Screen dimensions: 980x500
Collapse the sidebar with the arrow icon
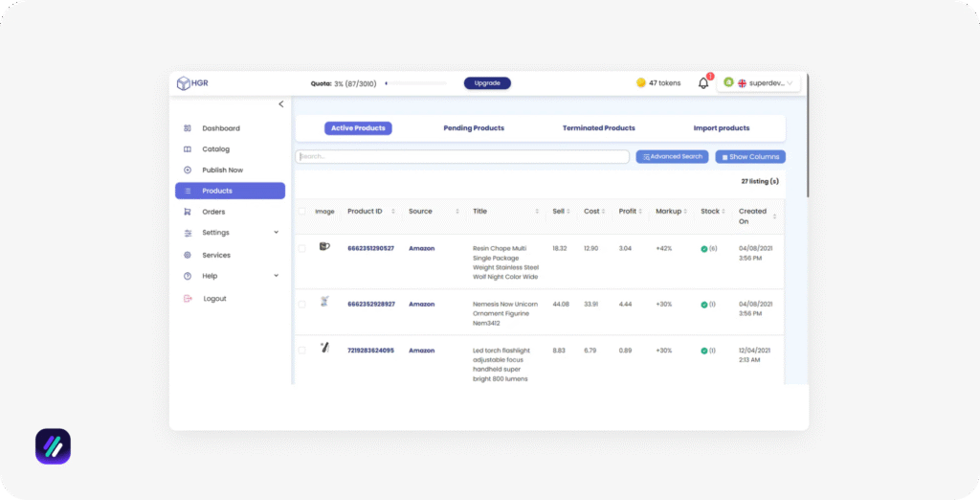[280, 103]
